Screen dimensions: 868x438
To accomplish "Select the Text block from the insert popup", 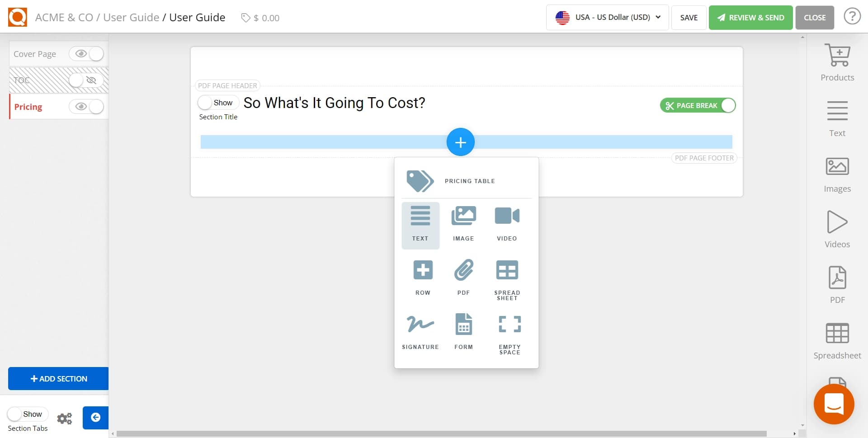I will [x=420, y=225].
